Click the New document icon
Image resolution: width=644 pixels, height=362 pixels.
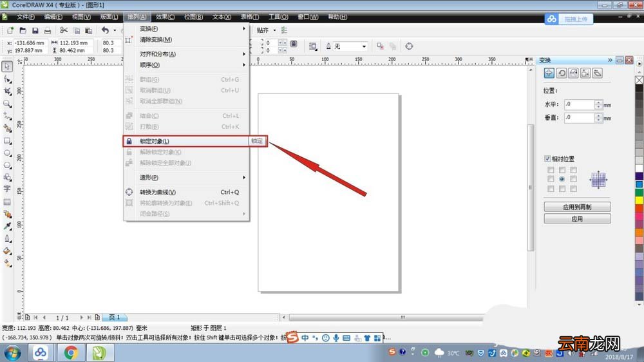(10, 30)
